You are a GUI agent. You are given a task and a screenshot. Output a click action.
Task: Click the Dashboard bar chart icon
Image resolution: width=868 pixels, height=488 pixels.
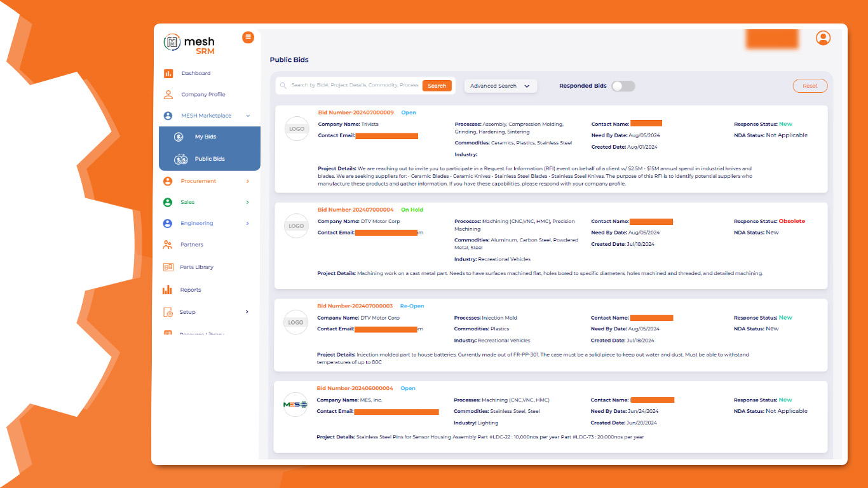tap(168, 74)
